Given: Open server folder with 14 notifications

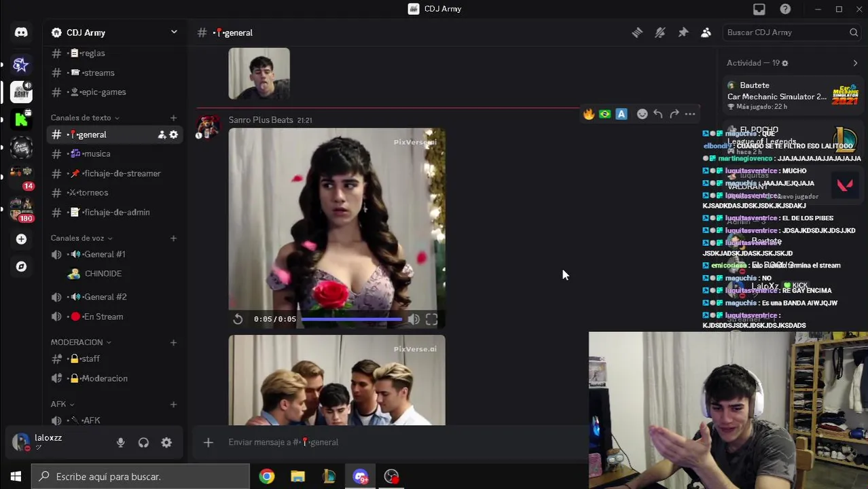Looking at the screenshot, I should (x=21, y=175).
